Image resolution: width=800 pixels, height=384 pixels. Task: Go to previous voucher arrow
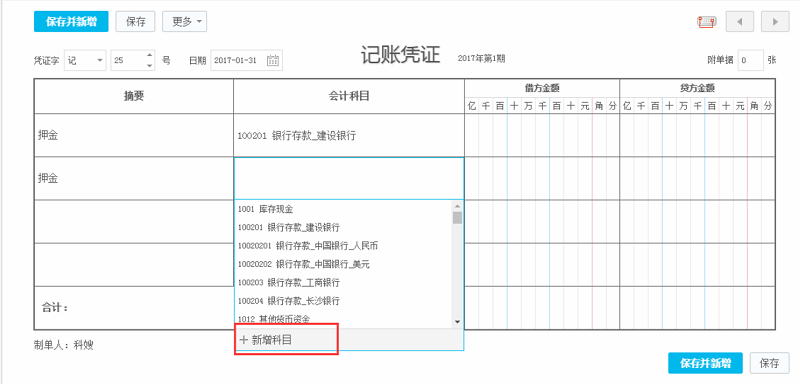click(740, 22)
